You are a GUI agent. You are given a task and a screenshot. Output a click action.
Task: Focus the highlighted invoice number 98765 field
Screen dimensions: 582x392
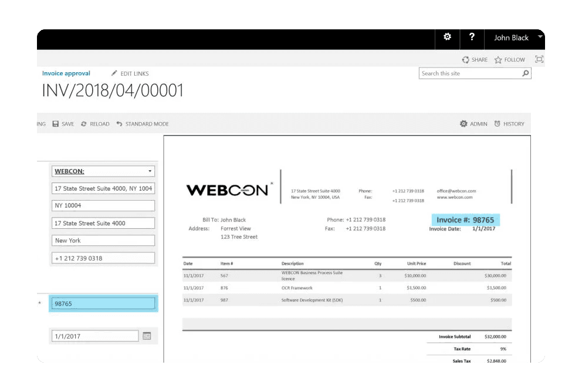tap(103, 303)
